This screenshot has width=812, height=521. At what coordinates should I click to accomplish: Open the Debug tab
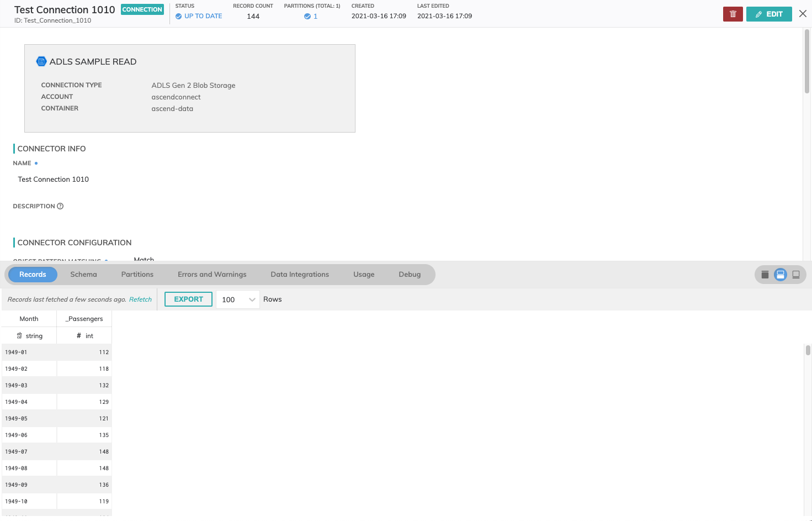point(410,275)
